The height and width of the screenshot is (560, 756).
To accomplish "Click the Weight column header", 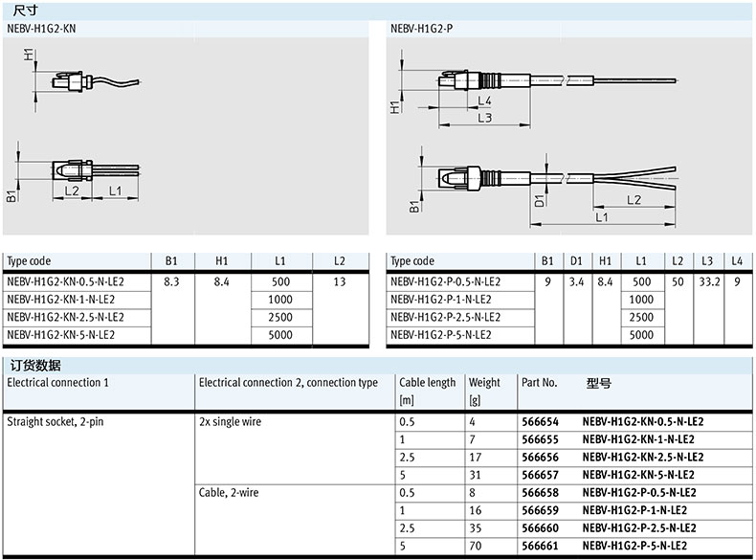I will pos(484,383).
